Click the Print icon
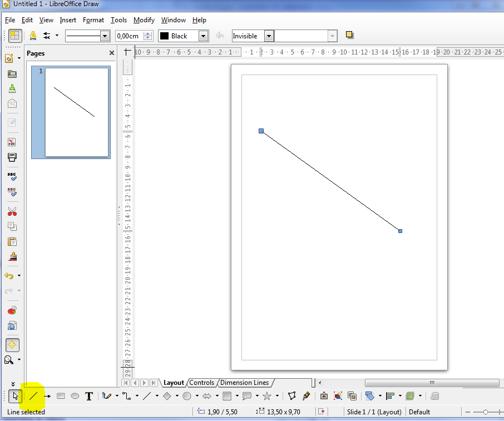The width and height of the screenshot is (504, 421). tap(12, 157)
